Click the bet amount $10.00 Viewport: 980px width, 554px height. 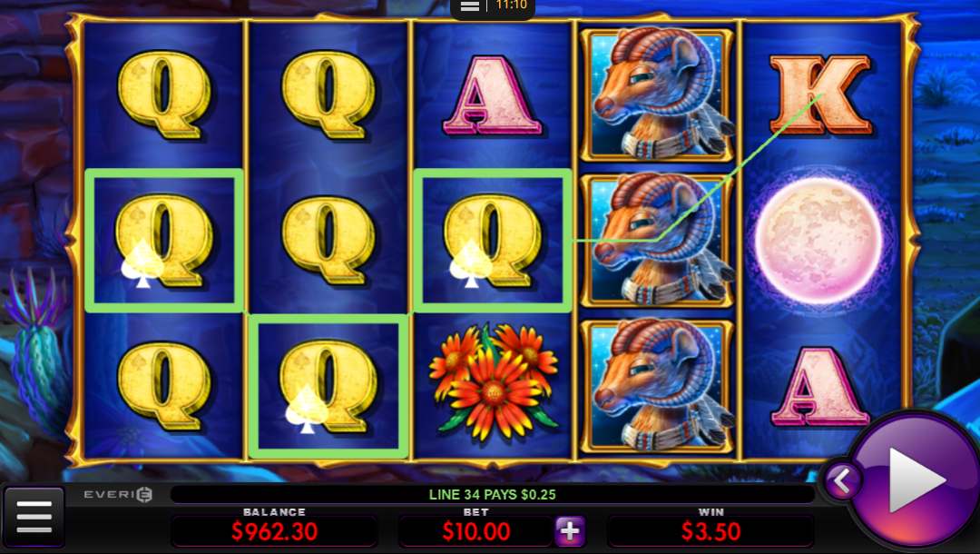[476, 531]
